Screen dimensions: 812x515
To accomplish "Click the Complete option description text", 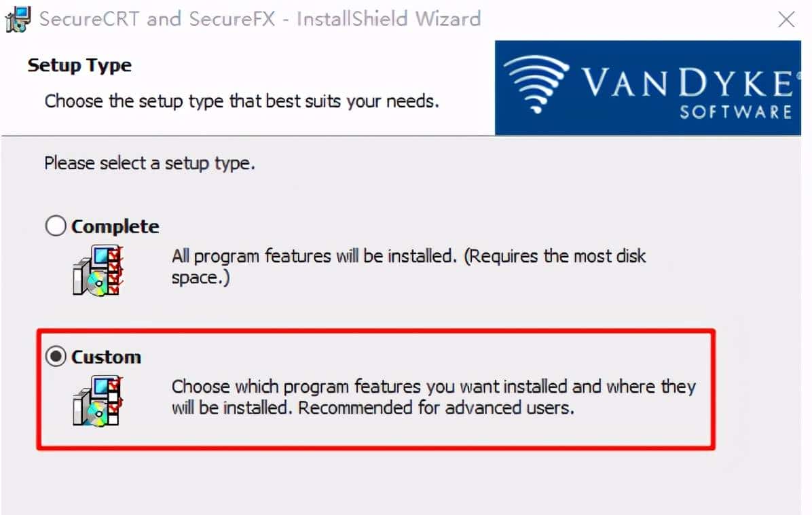I will (407, 266).
